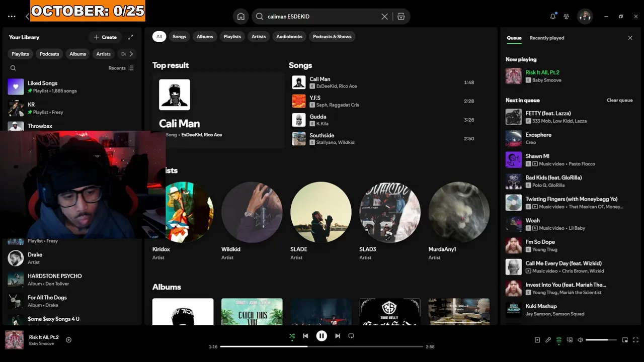
Task: Open Wildkid artist profile
Action: (x=252, y=221)
